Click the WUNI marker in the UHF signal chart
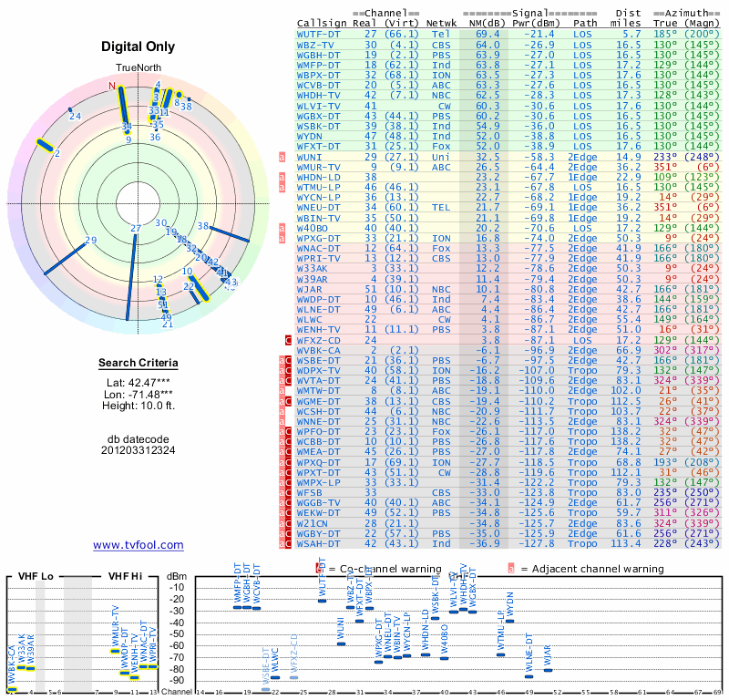Screen dimensions: 729x700 pos(341,643)
